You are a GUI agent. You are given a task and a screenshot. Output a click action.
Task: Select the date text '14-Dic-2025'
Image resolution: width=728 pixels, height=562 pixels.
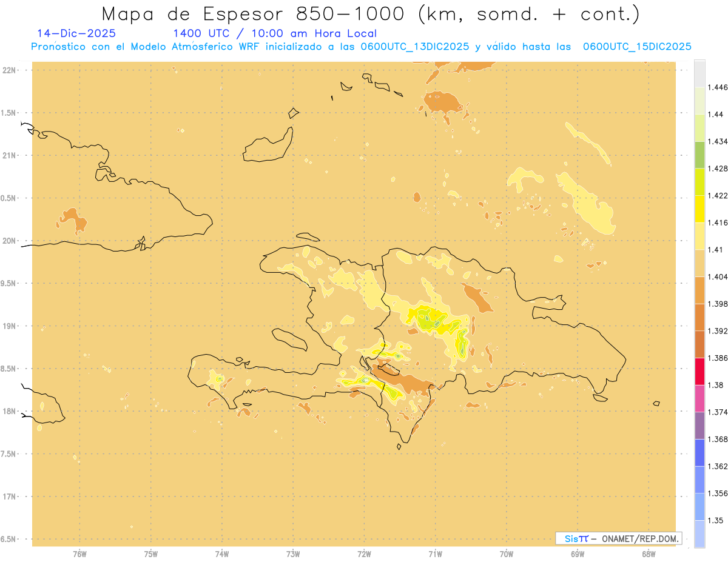pos(76,33)
